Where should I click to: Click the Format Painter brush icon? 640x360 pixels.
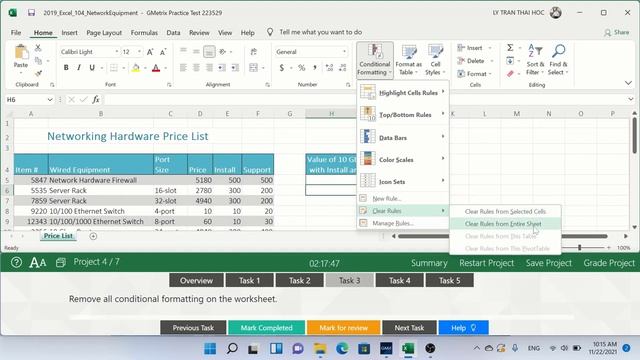38,73
